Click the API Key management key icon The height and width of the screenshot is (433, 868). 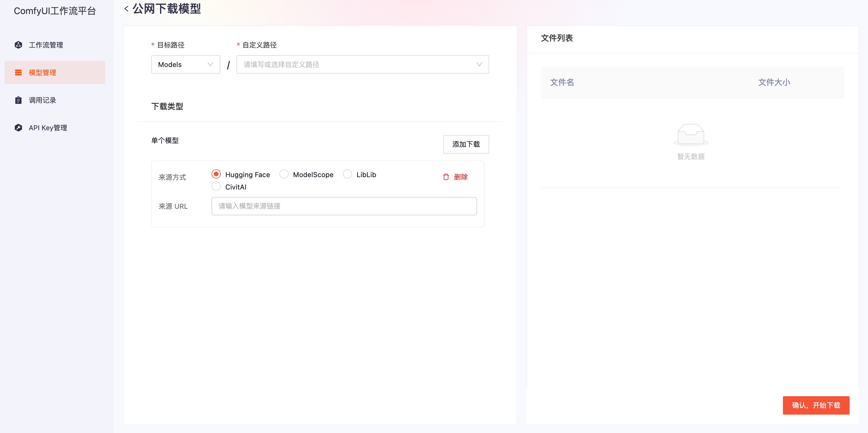[x=18, y=128]
